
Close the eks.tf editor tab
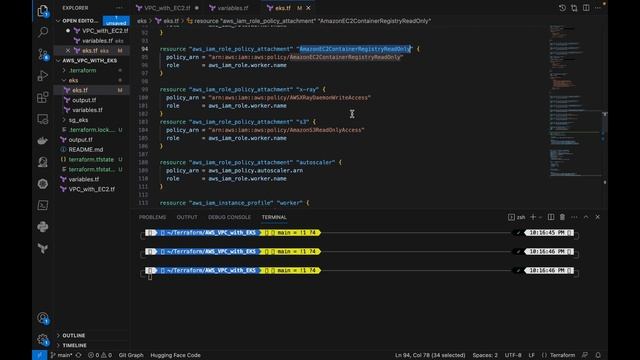click(309, 8)
